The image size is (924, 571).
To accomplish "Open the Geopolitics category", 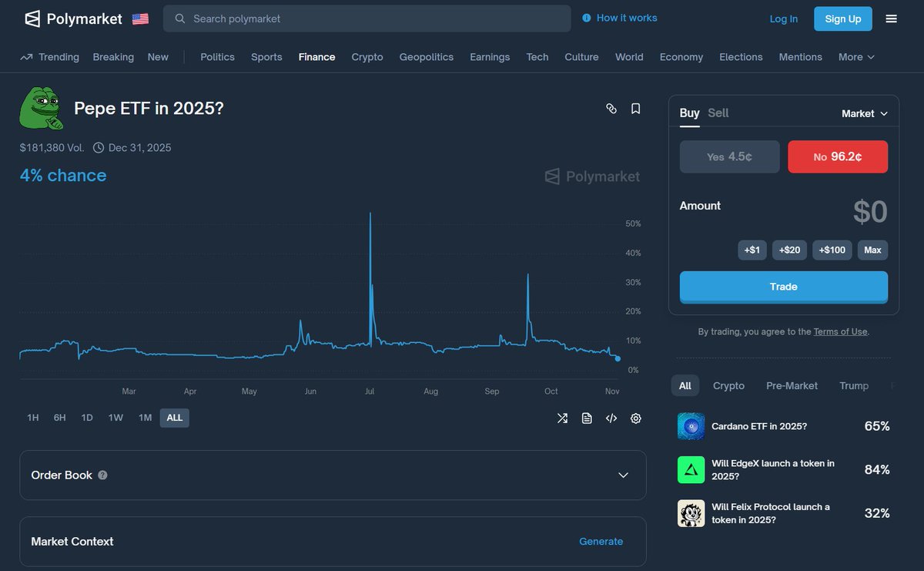I will (427, 57).
